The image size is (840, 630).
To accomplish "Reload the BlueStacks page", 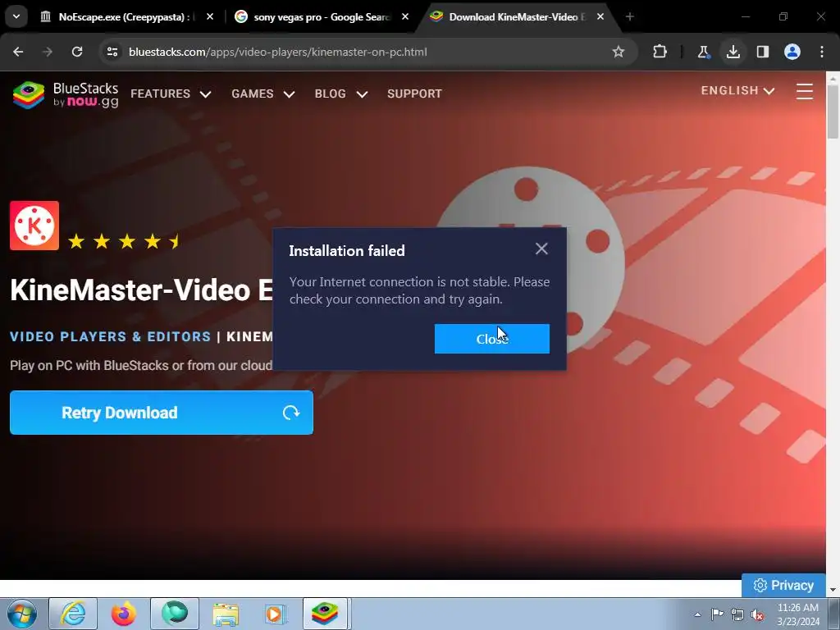I will click(x=77, y=52).
